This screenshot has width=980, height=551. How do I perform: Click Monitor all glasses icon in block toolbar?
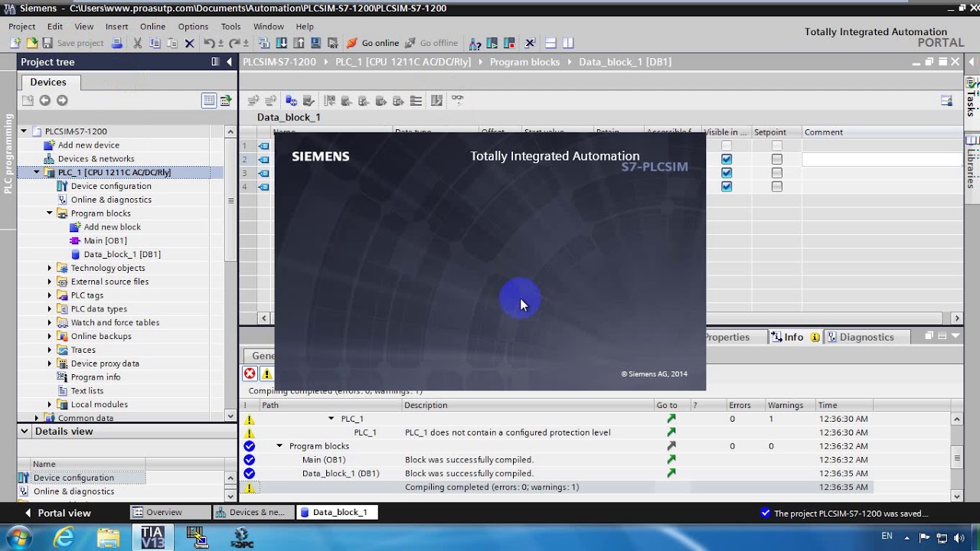point(457,99)
